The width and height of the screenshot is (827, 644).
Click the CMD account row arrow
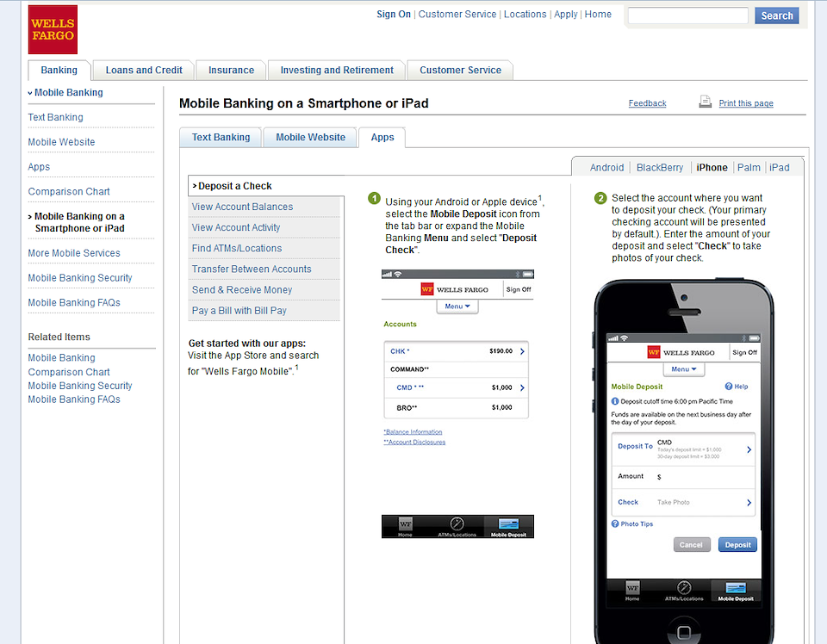pos(522,388)
